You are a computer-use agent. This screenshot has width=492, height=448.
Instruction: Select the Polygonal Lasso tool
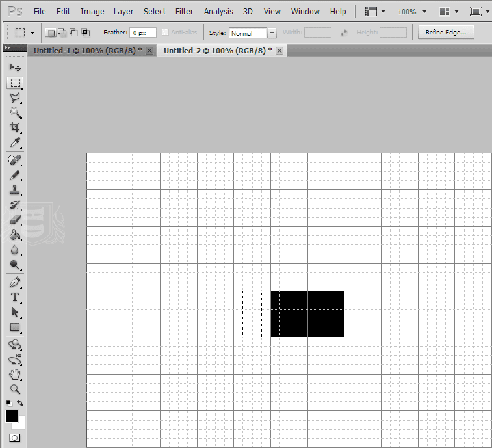pyautogui.click(x=14, y=98)
